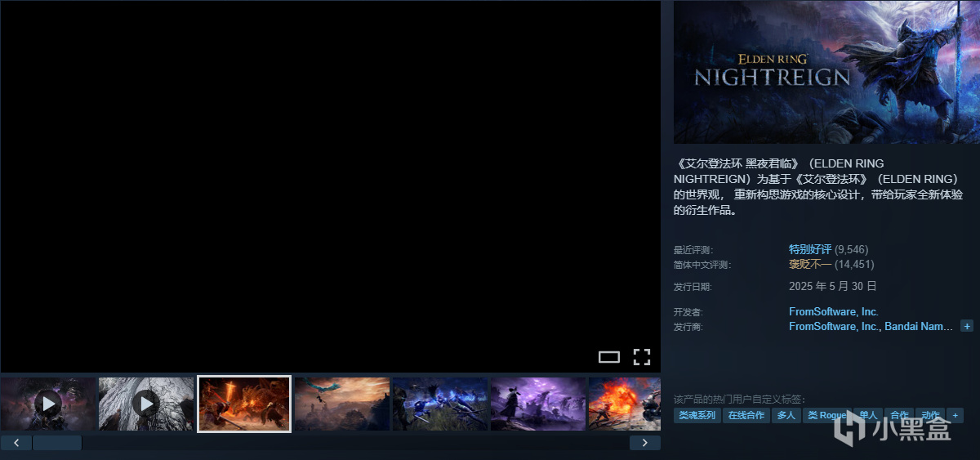This screenshot has height=460, width=980.
Task: Open the 褒贬不一 Simplified Chinese reviews link
Action: coord(810,265)
